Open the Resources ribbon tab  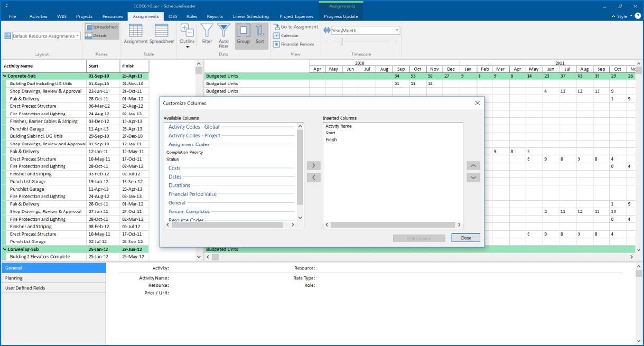point(113,16)
